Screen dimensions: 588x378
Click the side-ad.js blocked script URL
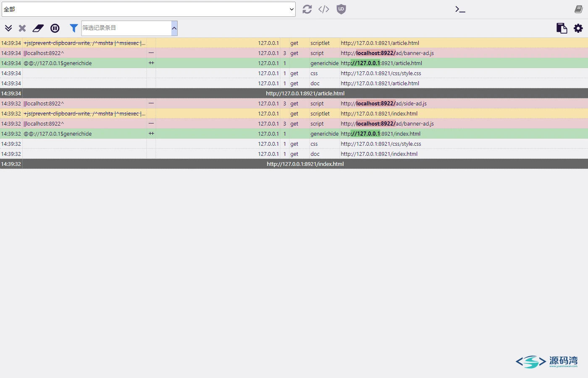[x=384, y=103]
